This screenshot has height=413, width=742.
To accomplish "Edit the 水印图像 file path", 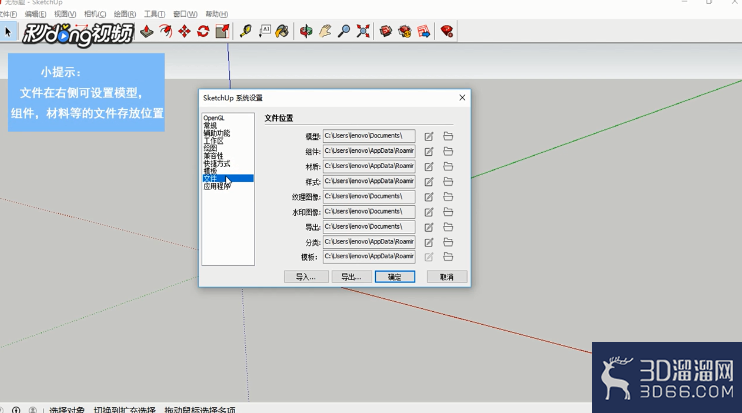I will pos(429,212).
